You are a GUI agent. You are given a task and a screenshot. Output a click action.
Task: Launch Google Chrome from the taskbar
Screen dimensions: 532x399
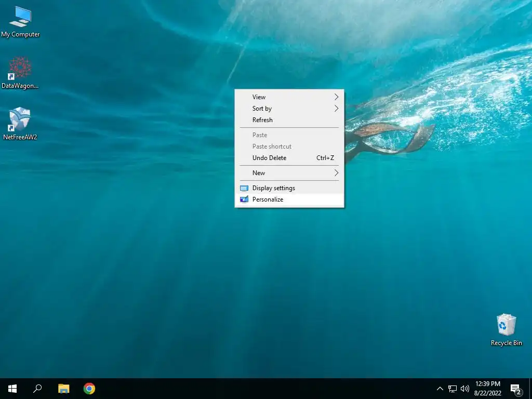point(89,389)
